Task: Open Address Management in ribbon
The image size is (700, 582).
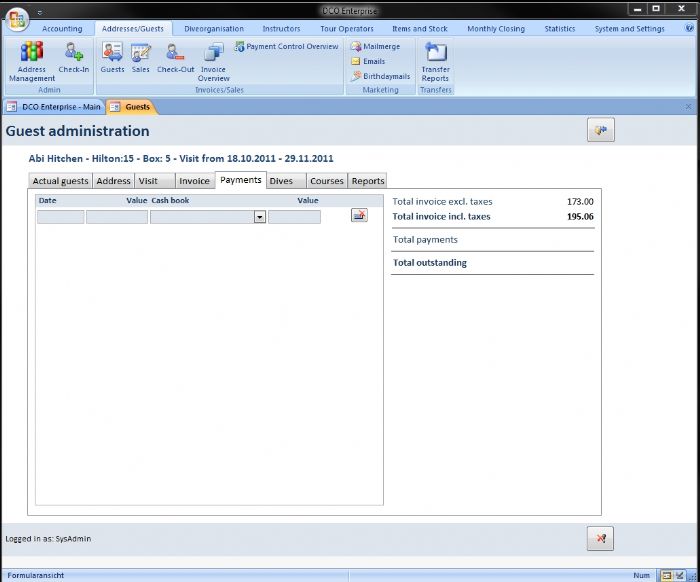Action: point(32,60)
